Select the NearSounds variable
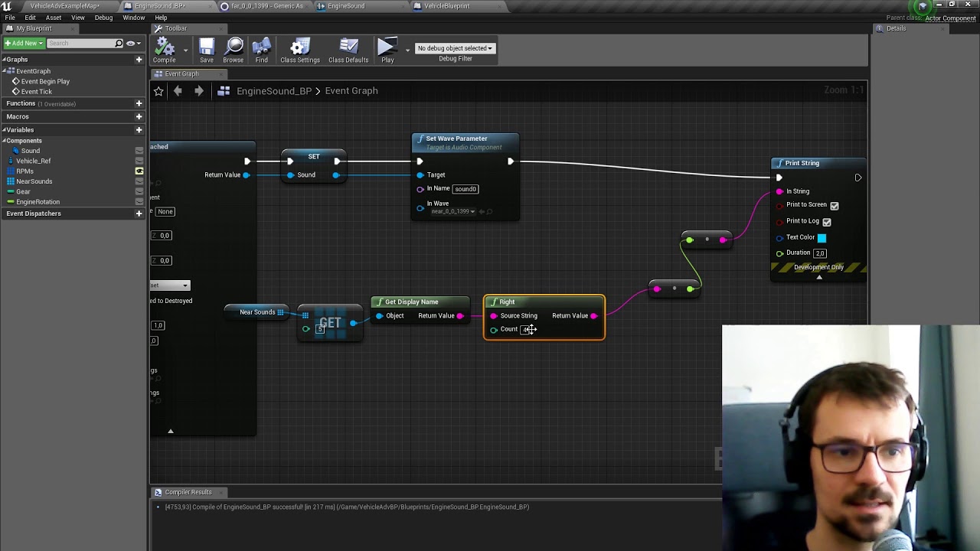 pyautogui.click(x=34, y=181)
